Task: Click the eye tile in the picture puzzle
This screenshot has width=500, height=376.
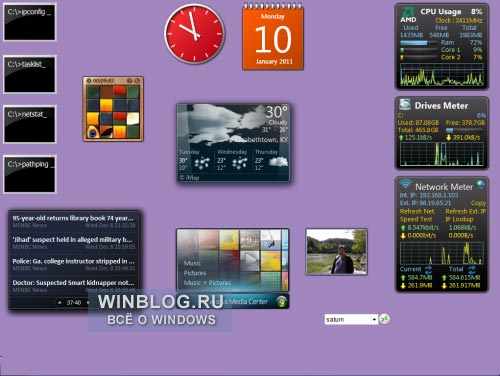Action: click(93, 132)
